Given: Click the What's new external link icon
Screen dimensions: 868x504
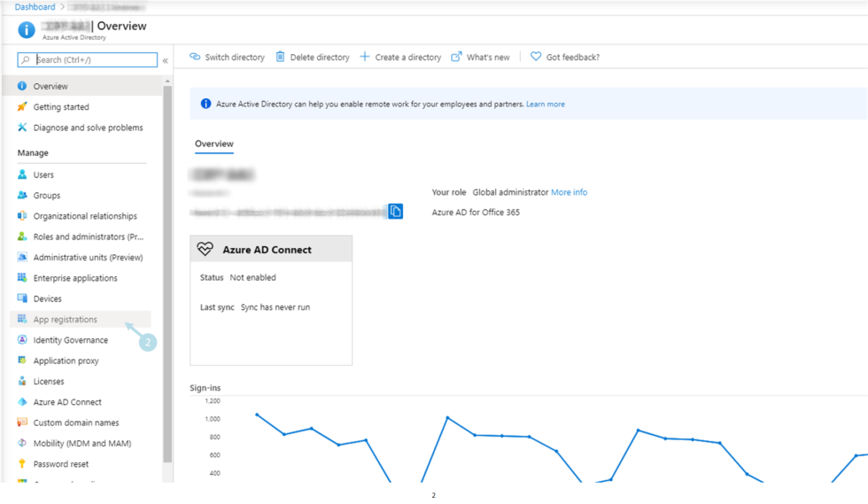Looking at the screenshot, I should tap(456, 57).
